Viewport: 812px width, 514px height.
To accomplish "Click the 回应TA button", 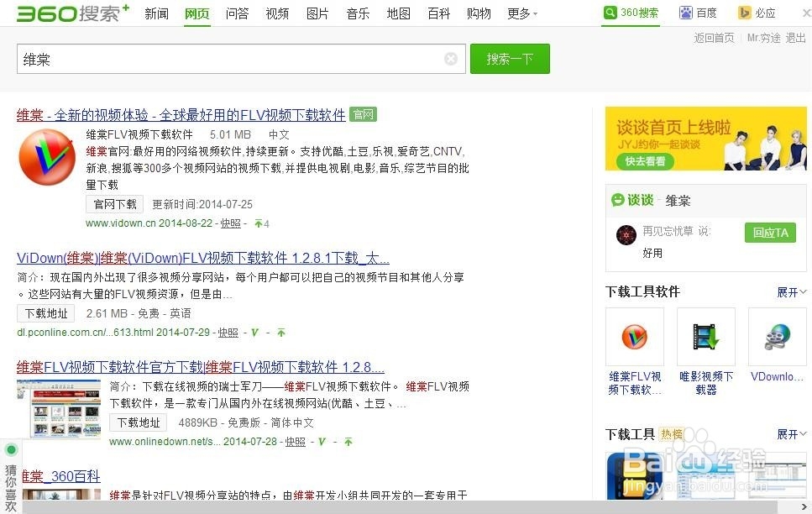I will tap(771, 233).
